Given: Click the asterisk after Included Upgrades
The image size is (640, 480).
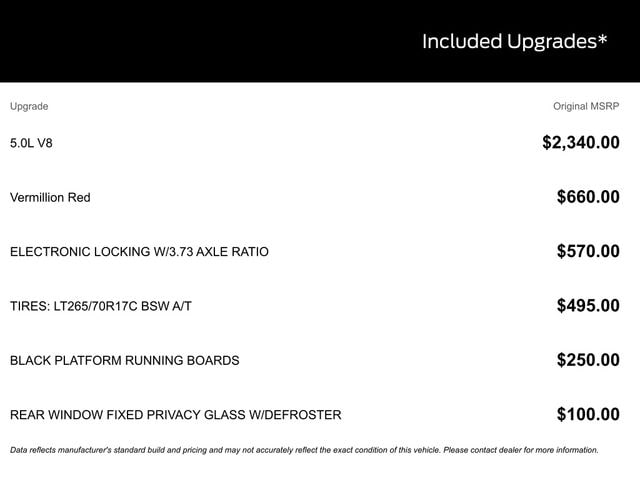Looking at the screenshot, I should coord(602,39).
